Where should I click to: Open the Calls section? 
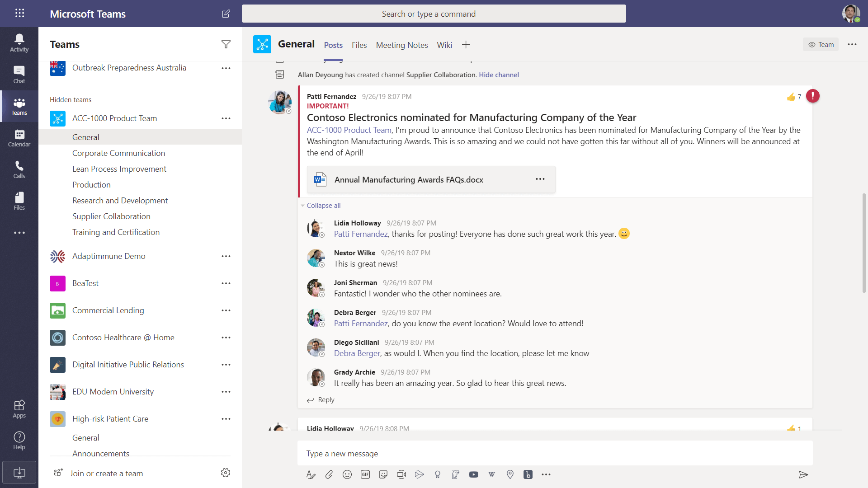[19, 169]
